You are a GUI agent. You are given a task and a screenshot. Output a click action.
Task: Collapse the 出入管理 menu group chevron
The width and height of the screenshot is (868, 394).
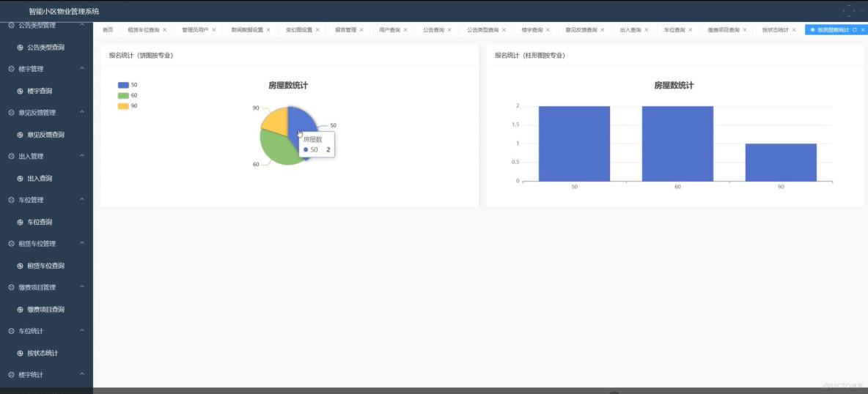pos(82,156)
